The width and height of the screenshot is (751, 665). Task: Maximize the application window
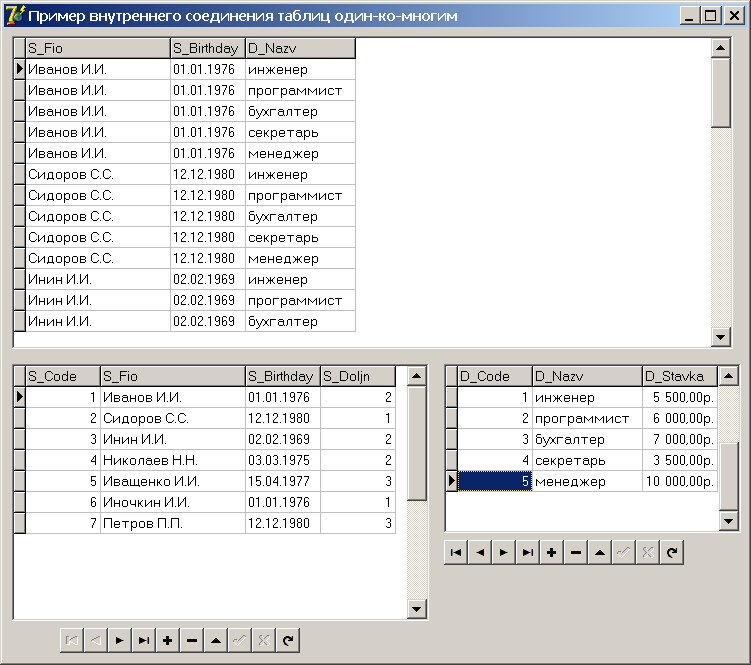click(711, 16)
